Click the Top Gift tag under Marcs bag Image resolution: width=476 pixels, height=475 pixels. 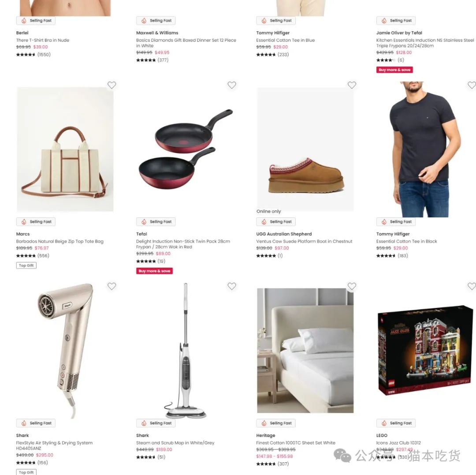26,266
